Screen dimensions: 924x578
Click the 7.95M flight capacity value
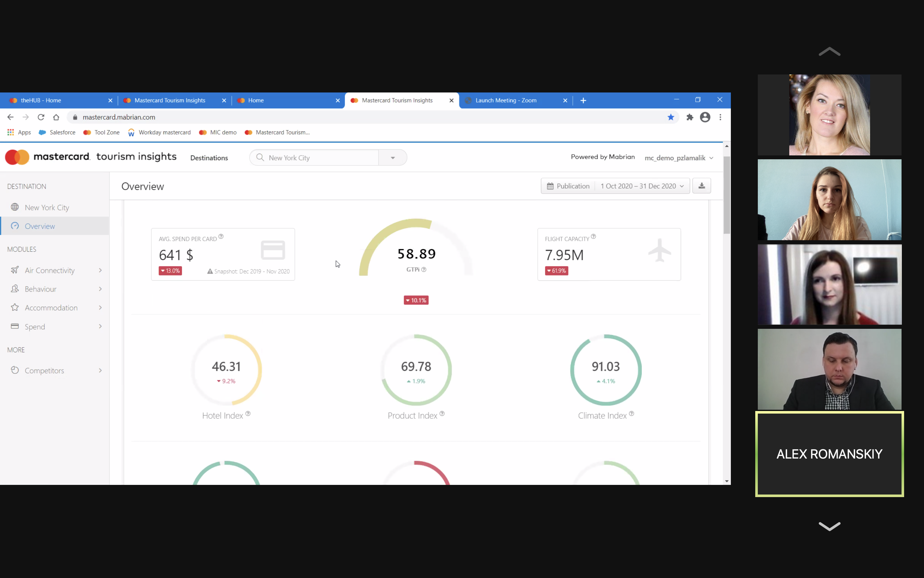564,255
